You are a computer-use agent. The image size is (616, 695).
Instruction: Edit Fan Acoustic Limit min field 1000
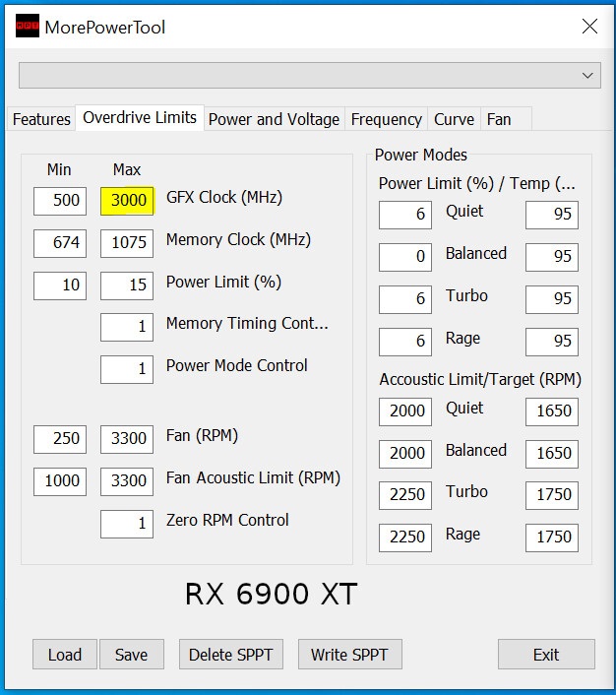60,481
